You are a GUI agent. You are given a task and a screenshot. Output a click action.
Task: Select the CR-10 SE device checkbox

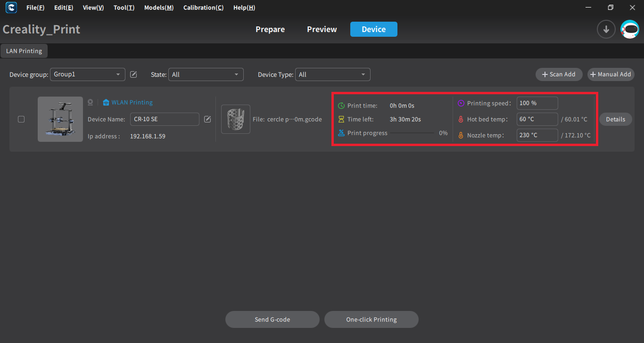21,119
